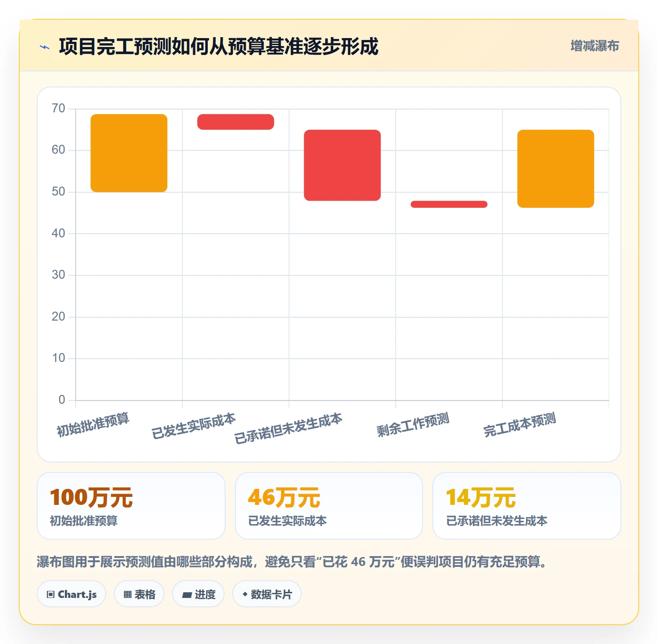658x644 pixels.
Task: Click the 已承诺但未发生成本 axis label
Action: 289,428
